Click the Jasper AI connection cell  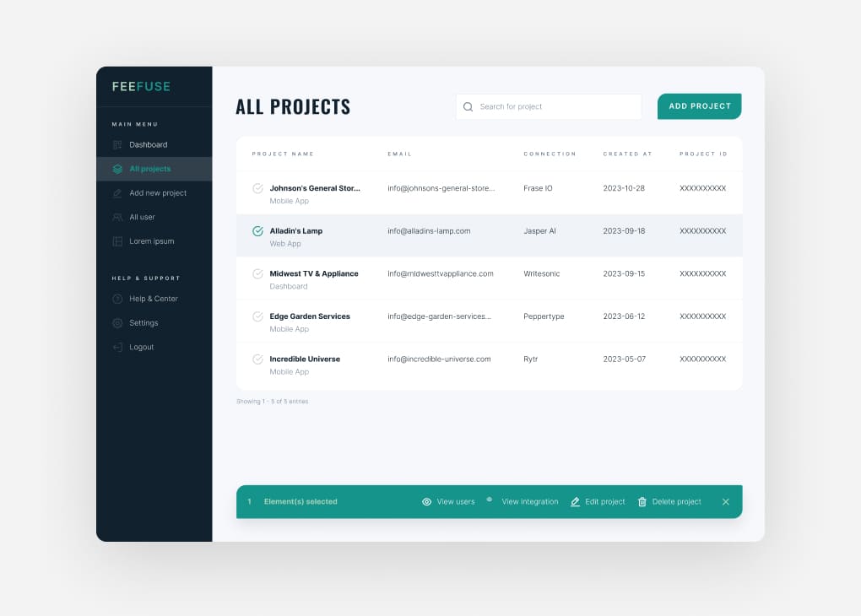pos(539,231)
